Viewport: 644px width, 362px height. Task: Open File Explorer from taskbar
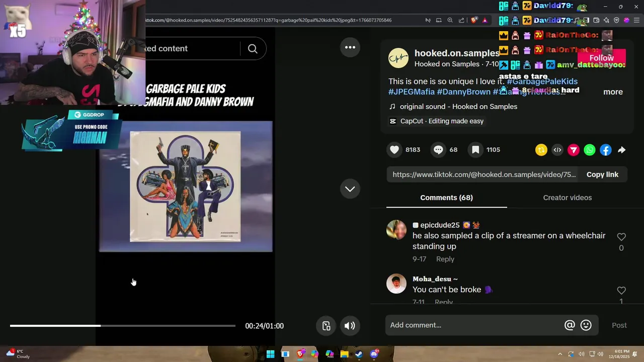(344, 354)
